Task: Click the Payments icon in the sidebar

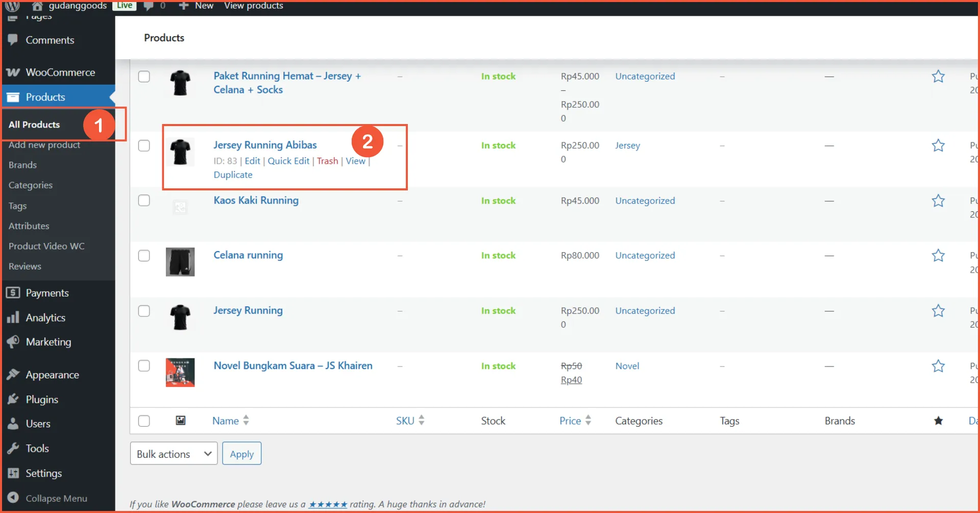Action: 13,292
